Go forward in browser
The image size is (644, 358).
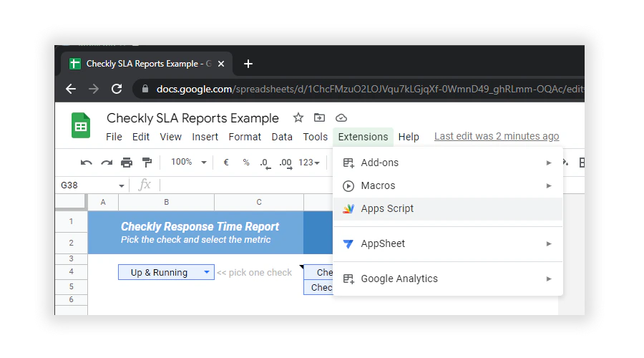(x=94, y=89)
